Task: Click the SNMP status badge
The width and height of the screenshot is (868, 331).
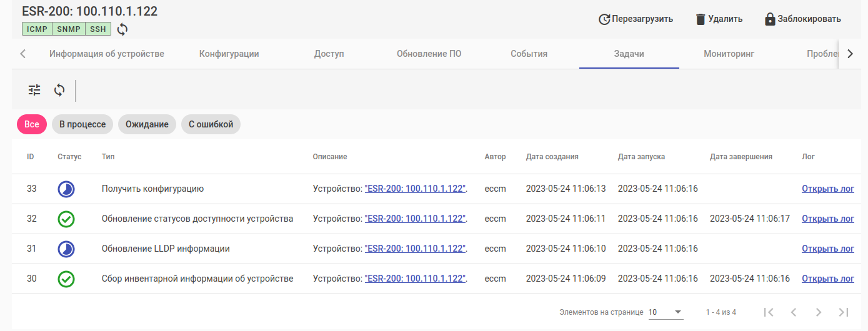Action: (x=69, y=29)
